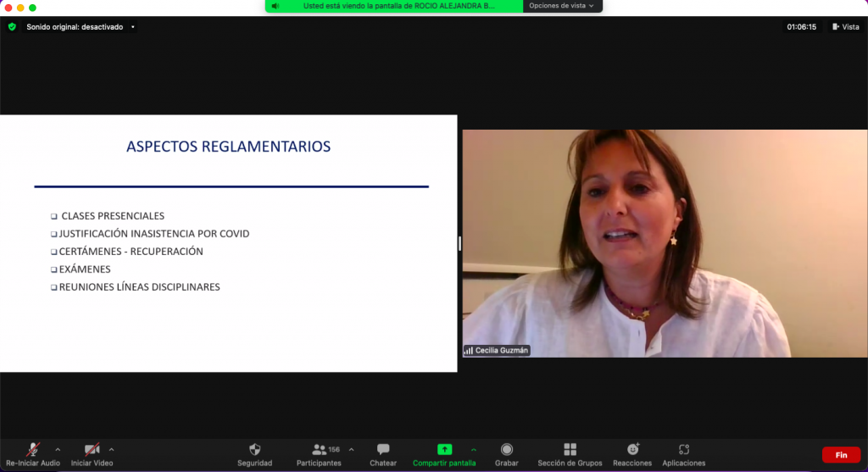Open Sección de Grupos breakout rooms
This screenshot has height=472, width=868.
click(x=570, y=450)
